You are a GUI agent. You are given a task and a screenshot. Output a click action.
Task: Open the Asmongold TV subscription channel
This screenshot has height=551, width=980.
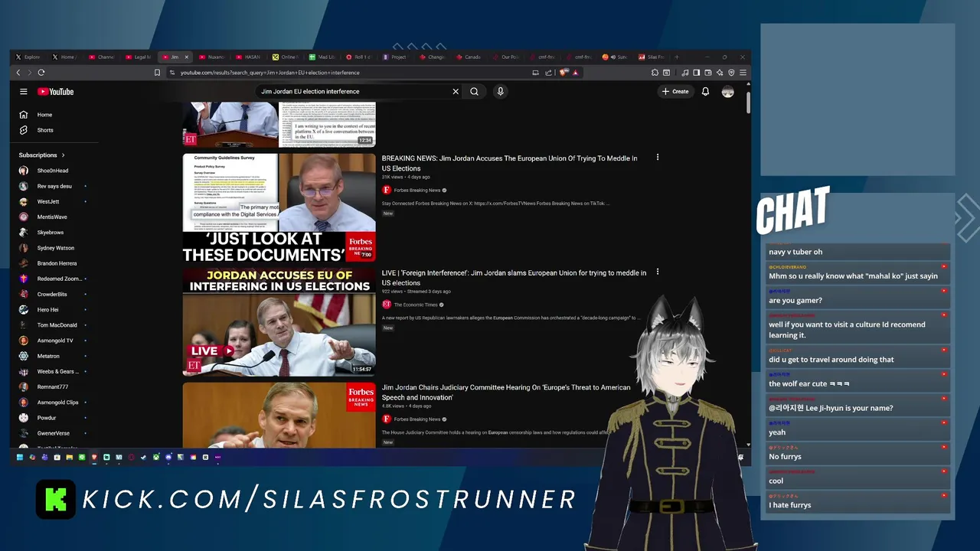point(52,341)
